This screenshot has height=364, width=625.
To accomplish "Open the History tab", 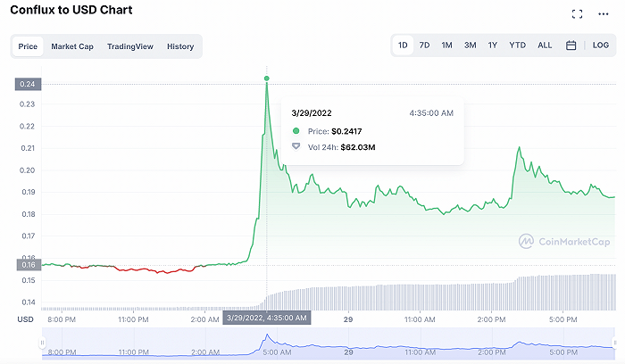I will tap(180, 46).
